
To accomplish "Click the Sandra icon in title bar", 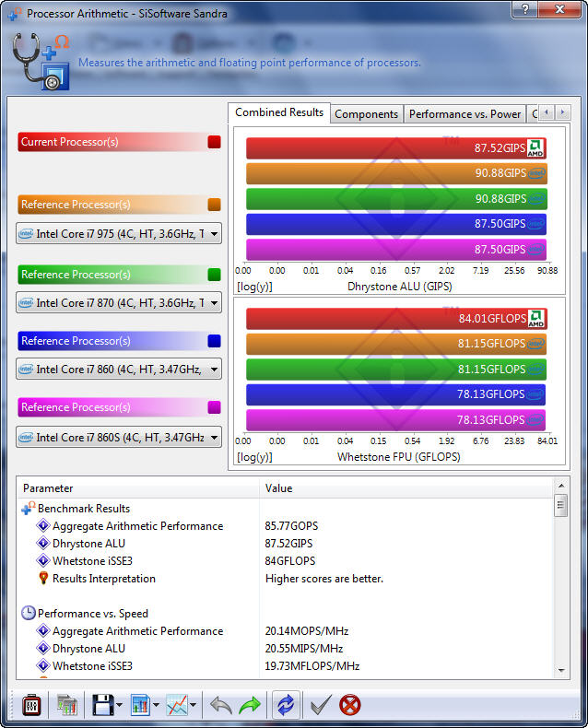I will [x=15, y=13].
